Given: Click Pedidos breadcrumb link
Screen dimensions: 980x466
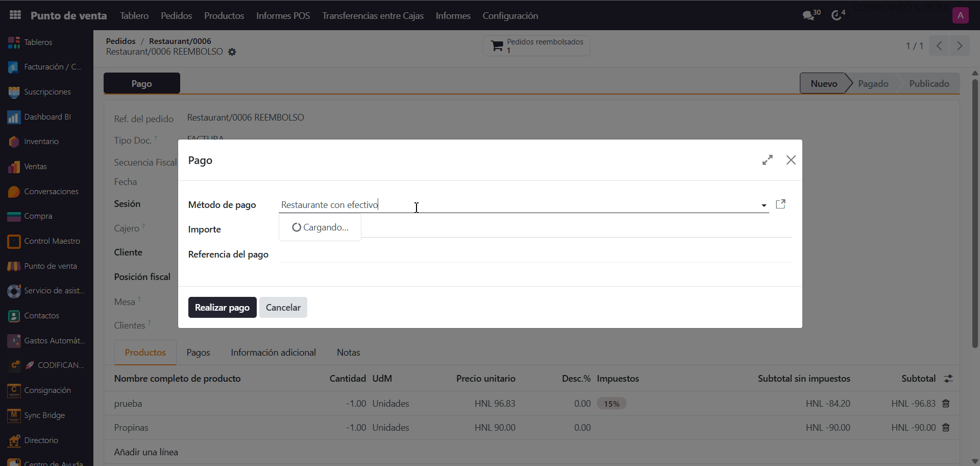Looking at the screenshot, I should pos(120,41).
